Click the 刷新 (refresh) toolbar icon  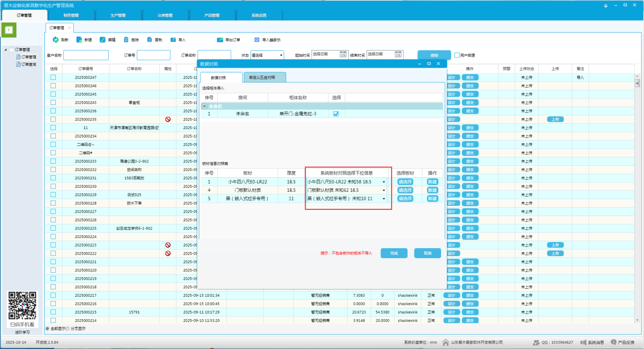[x=56, y=40]
